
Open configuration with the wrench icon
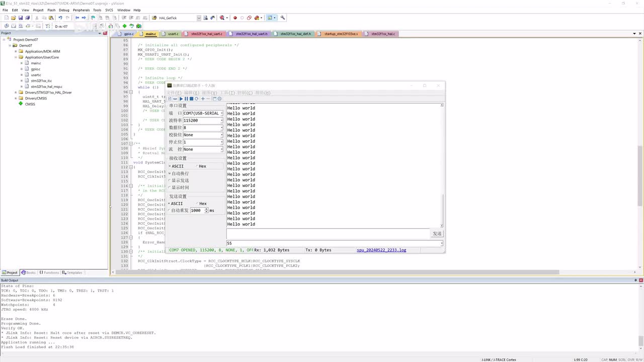coord(283,18)
